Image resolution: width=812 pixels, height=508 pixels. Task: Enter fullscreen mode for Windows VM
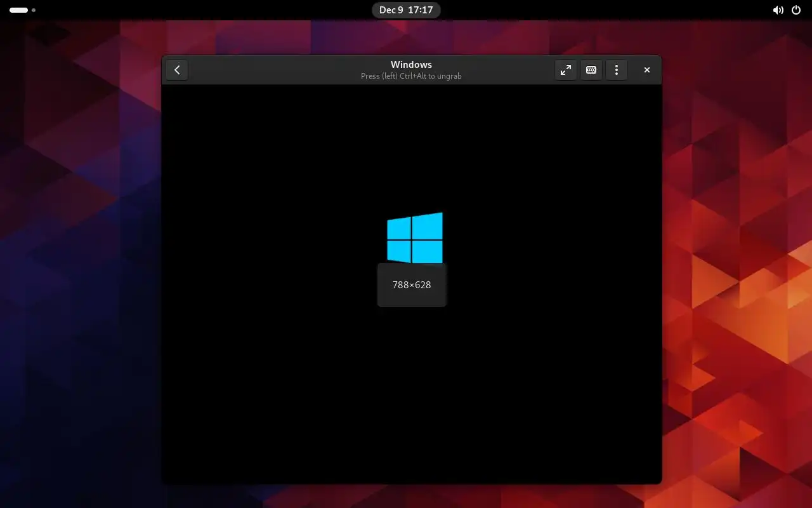566,70
